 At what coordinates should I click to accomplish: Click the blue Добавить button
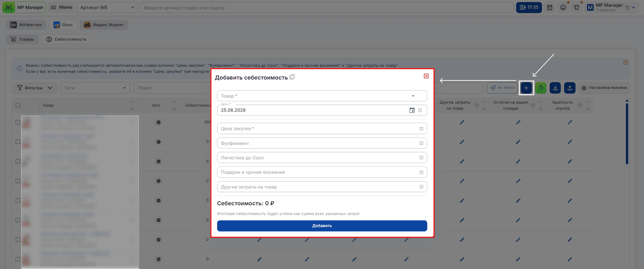tap(322, 226)
